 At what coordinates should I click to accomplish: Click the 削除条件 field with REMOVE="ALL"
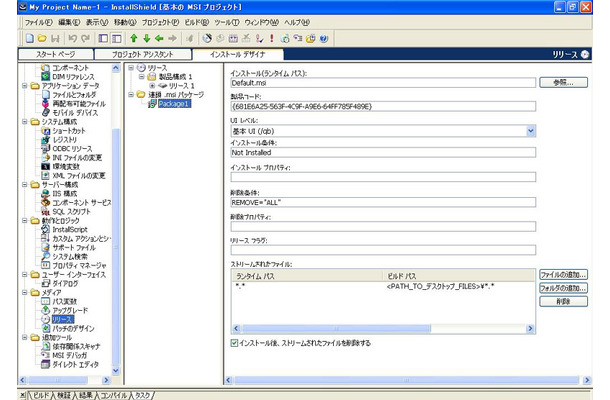[x=383, y=202]
